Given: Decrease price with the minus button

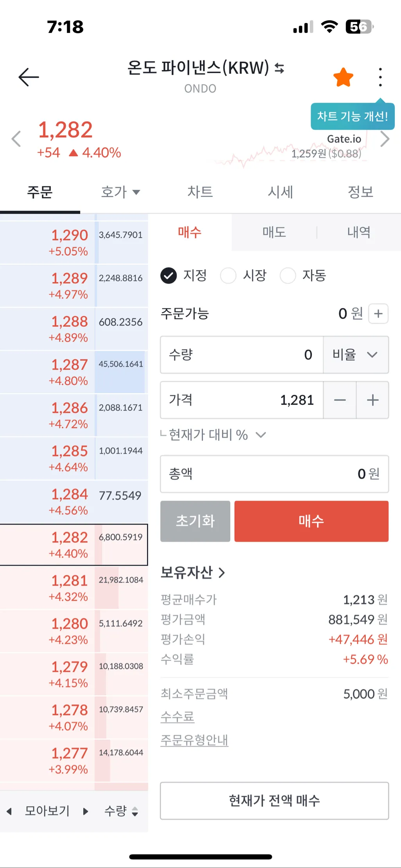Looking at the screenshot, I should pos(340,400).
